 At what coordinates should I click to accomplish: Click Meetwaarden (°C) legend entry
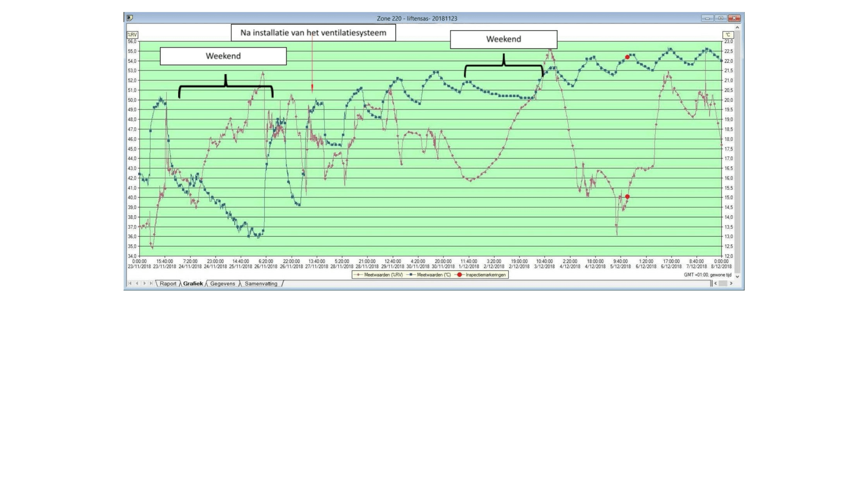[x=429, y=275]
